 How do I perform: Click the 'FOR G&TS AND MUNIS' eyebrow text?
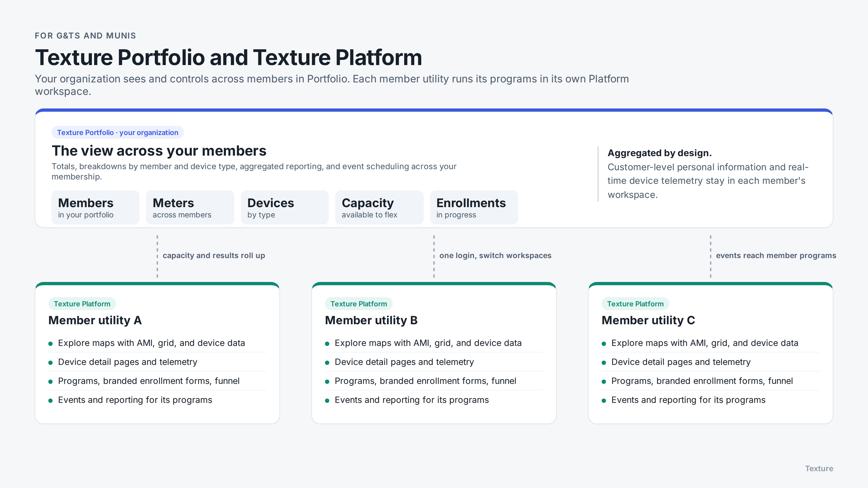(85, 36)
